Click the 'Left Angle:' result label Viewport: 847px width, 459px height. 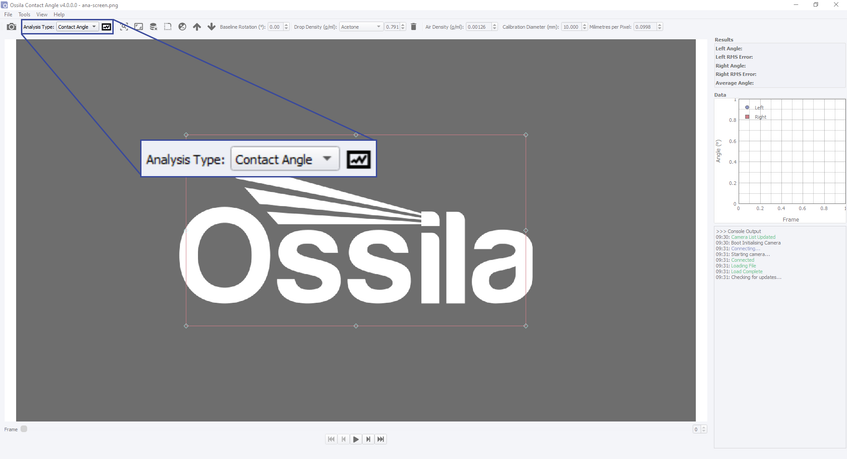(x=729, y=49)
